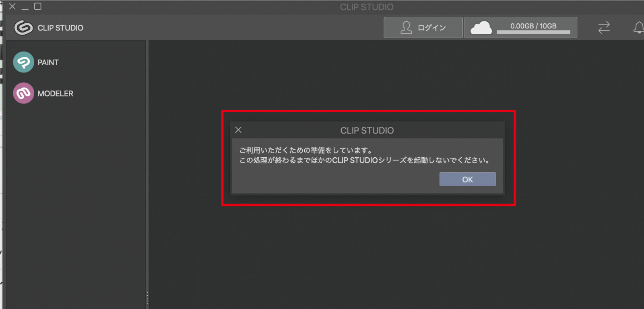
Task: Select the PAINT label in the sidebar
Action: coord(48,62)
